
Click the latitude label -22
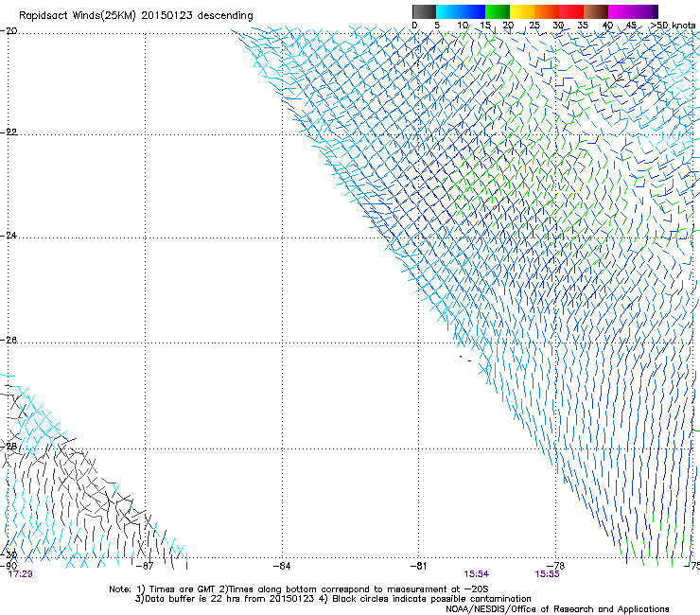click(x=9, y=132)
